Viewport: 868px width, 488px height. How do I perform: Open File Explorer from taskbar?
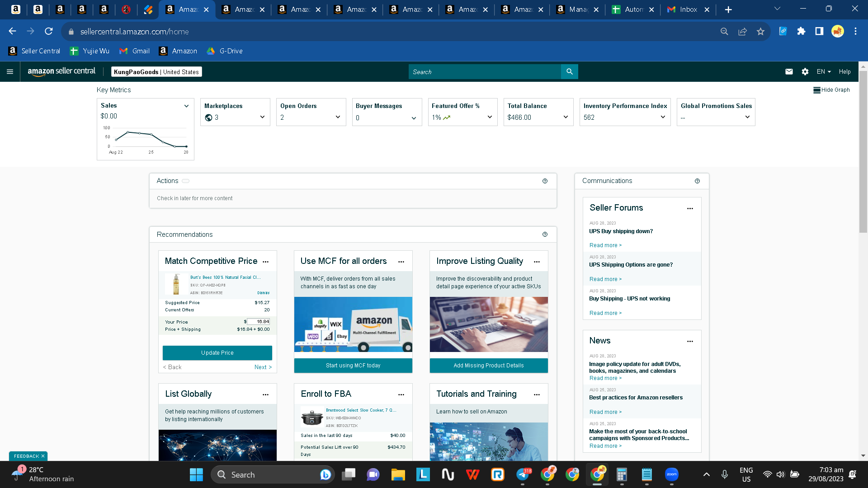tap(398, 474)
